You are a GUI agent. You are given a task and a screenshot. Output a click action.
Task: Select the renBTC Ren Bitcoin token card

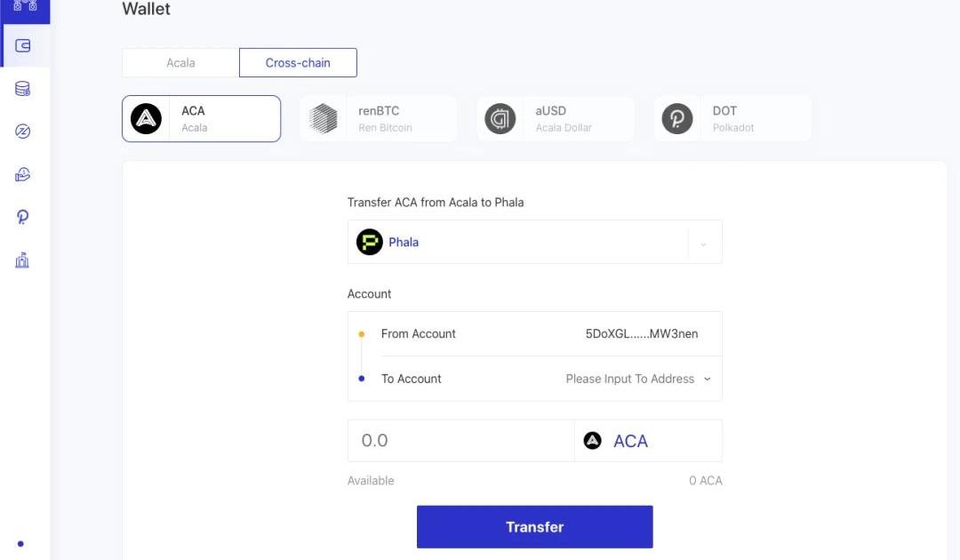(379, 119)
